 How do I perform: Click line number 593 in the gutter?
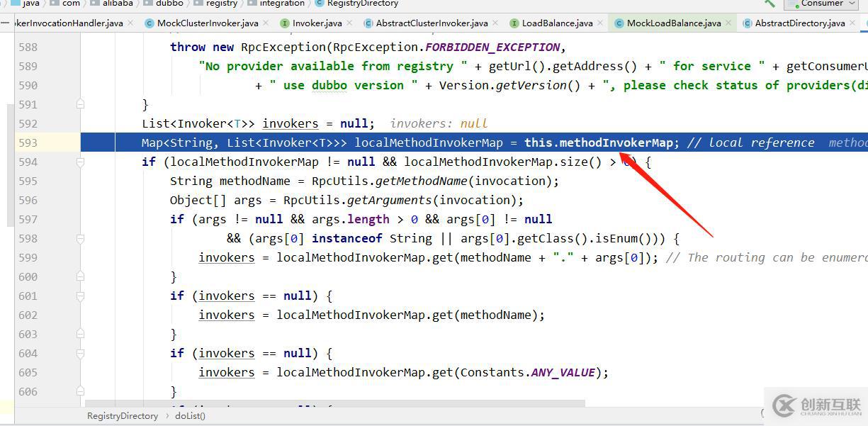tap(28, 142)
